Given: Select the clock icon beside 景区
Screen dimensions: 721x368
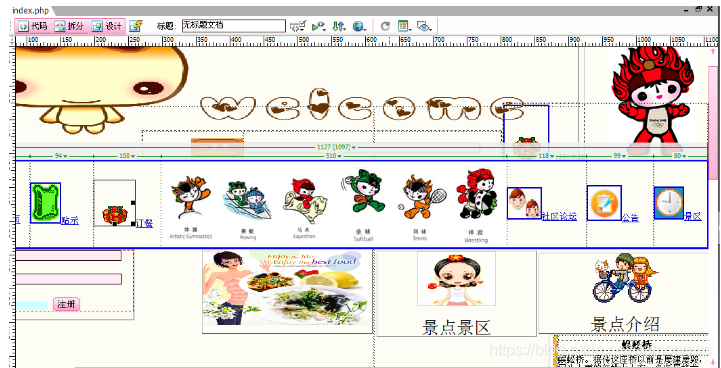Looking at the screenshot, I should click(x=669, y=203).
